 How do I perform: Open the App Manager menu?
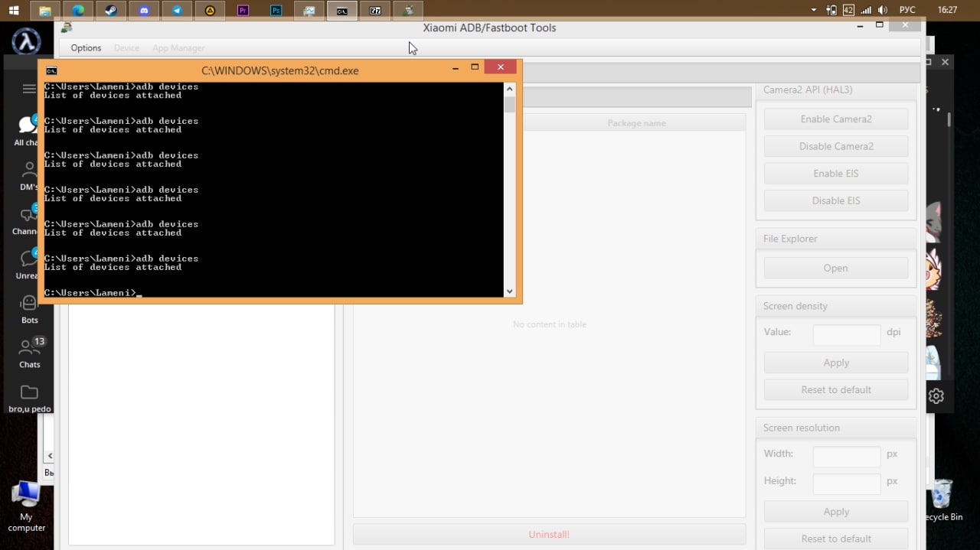pos(178,47)
